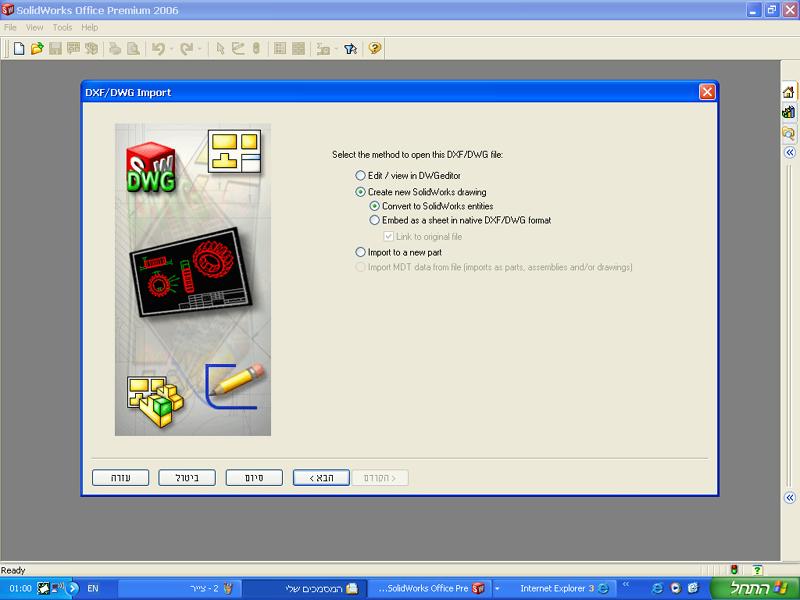Select Convert to SolidWorks entities option
Viewport: 800px width, 600px height.
[375, 206]
